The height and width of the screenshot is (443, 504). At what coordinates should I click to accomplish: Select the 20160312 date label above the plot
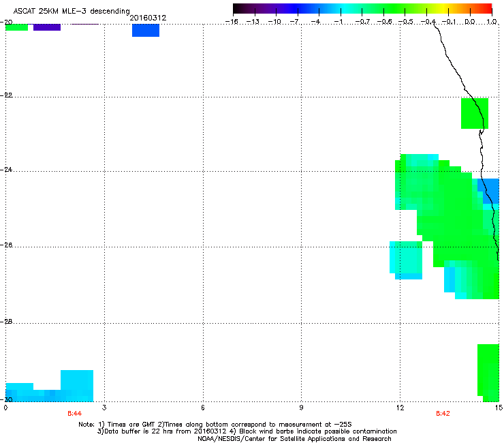coord(148,18)
